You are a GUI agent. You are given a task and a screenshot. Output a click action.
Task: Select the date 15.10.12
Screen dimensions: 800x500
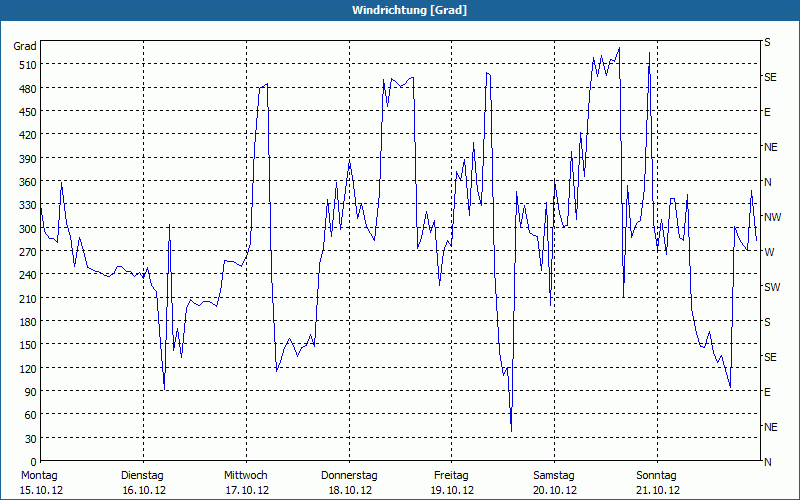click(x=41, y=491)
